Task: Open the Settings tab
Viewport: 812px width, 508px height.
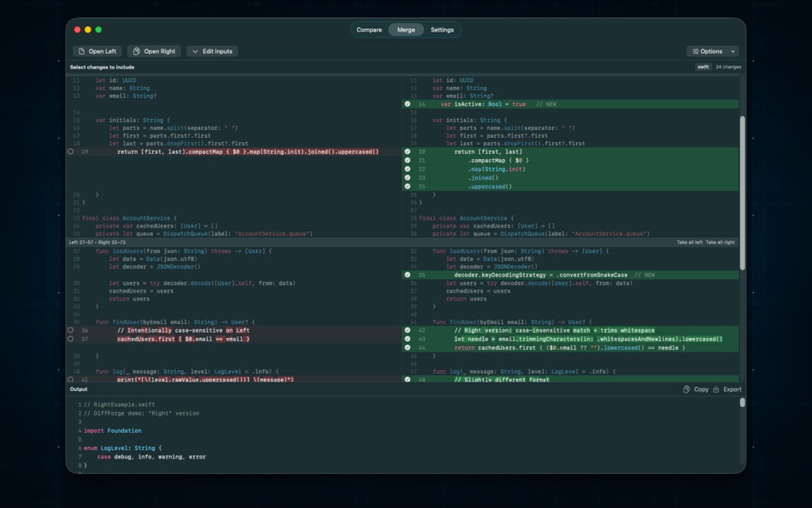Action: point(442,30)
